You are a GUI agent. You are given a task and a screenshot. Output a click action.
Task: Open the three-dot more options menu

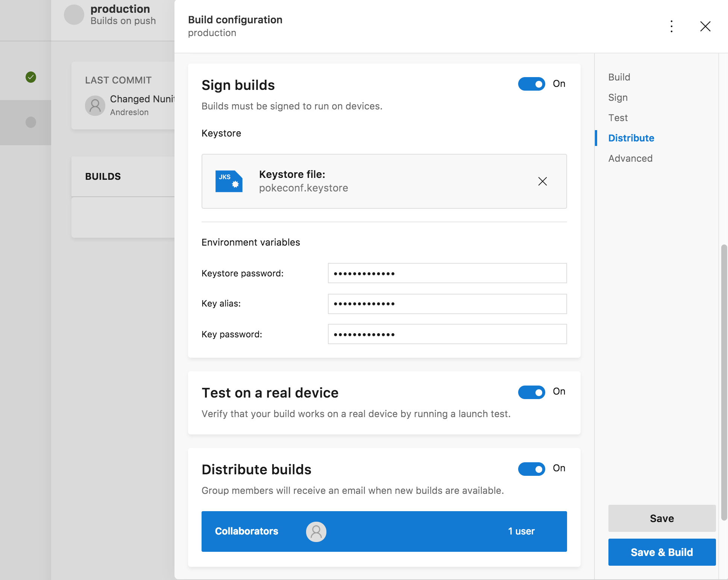pos(672,26)
